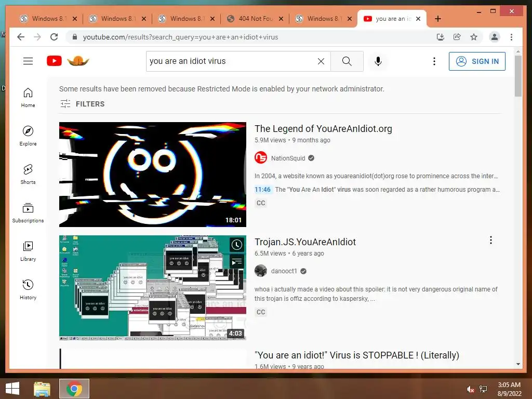This screenshot has width=532, height=399.
Task: Open the Chrome three-dot menu
Action: 511,37
